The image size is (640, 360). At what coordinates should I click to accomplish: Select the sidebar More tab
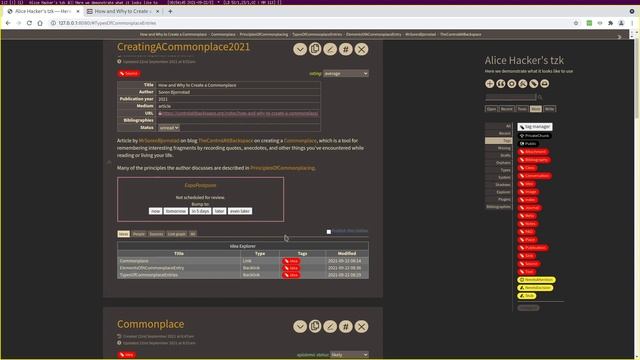[536, 109]
